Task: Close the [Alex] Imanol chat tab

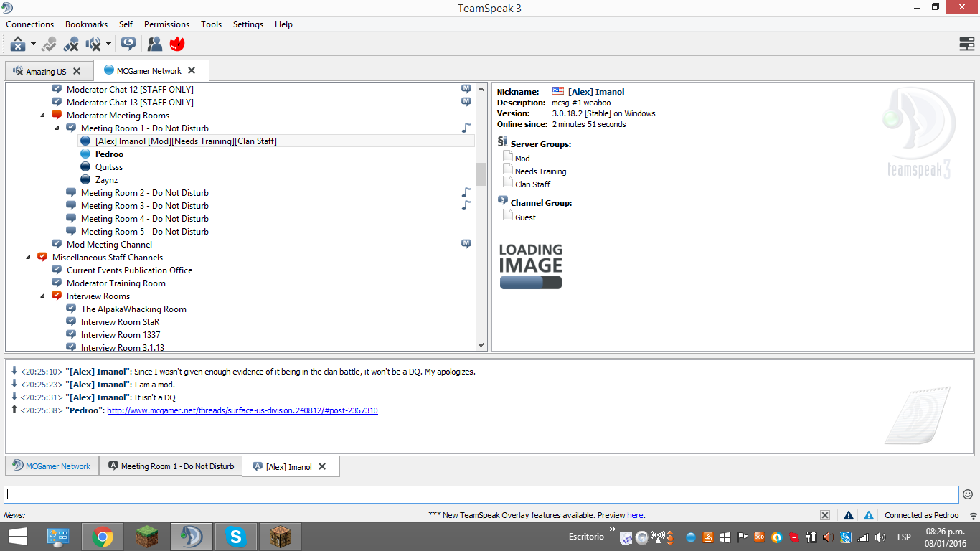Action: (x=322, y=466)
